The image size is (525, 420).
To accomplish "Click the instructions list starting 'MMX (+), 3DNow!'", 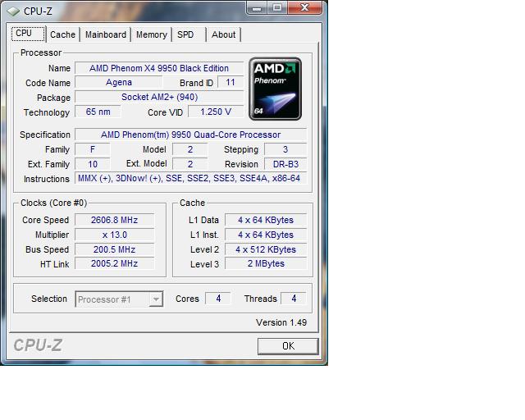I will click(190, 178).
